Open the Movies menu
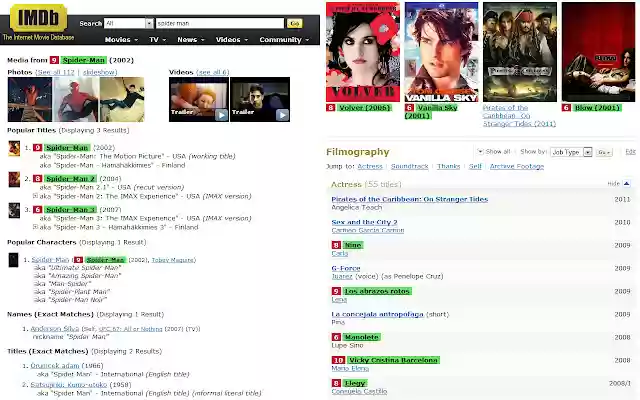The height and width of the screenshot is (400, 640). click(121, 40)
